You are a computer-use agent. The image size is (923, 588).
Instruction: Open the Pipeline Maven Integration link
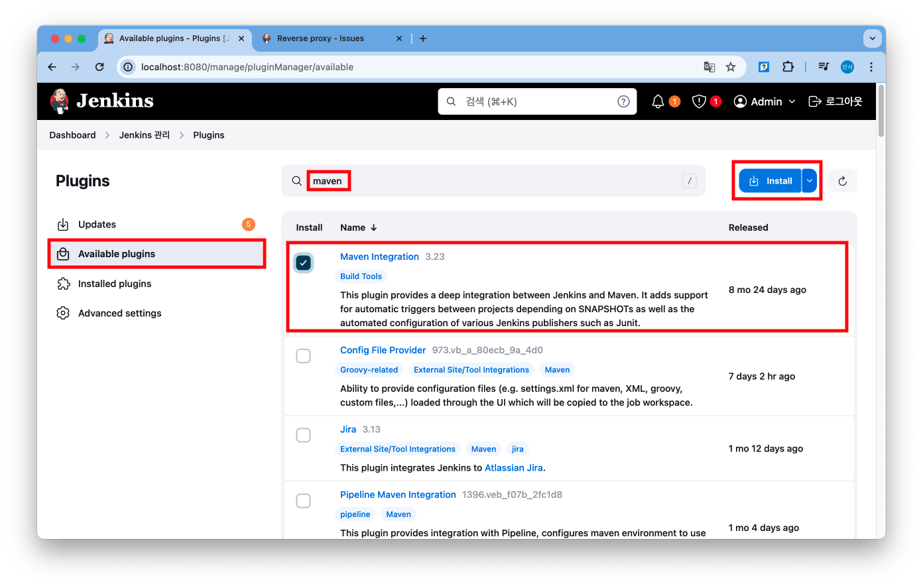(398, 495)
